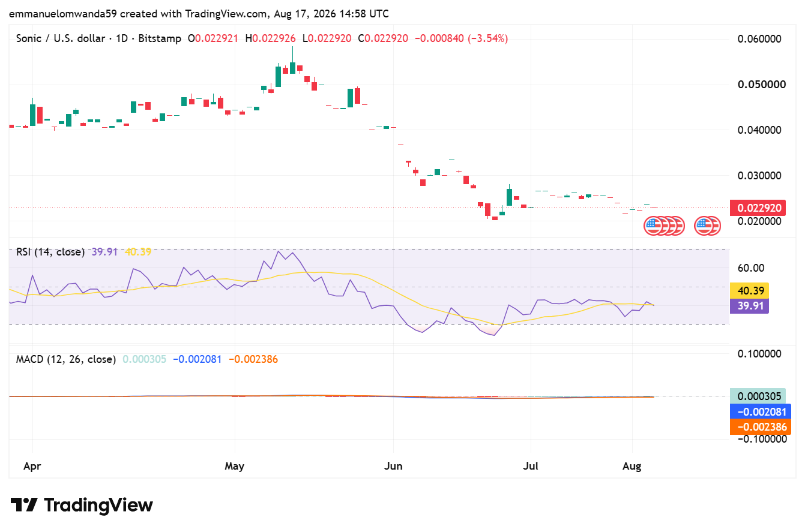Click the 60.00 label on the RSI axis
The height and width of the screenshot is (532, 805).
point(750,268)
